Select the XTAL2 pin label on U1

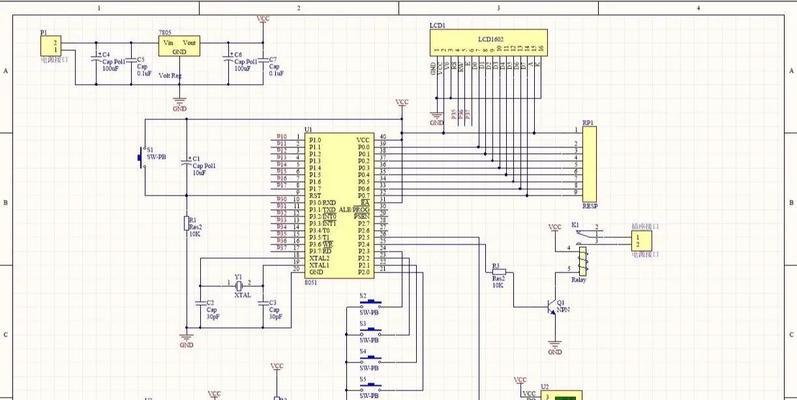[319, 258]
